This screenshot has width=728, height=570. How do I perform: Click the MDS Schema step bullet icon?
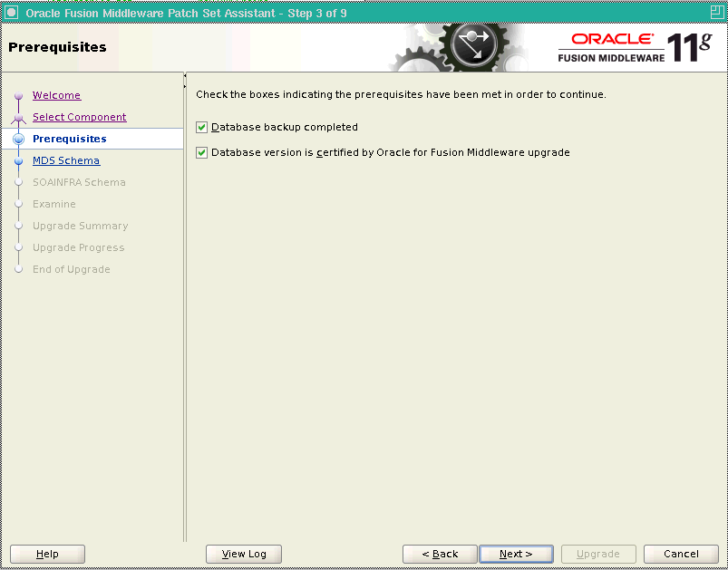pos(18,161)
